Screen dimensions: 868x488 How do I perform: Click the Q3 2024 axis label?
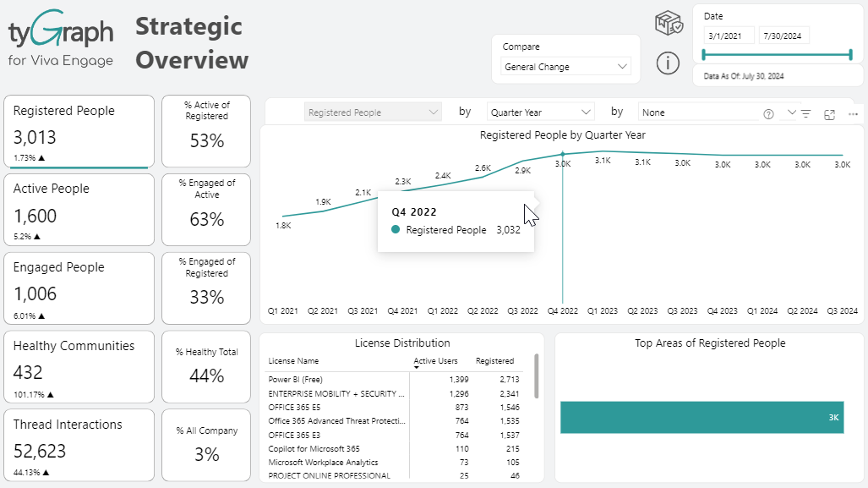pos(842,311)
